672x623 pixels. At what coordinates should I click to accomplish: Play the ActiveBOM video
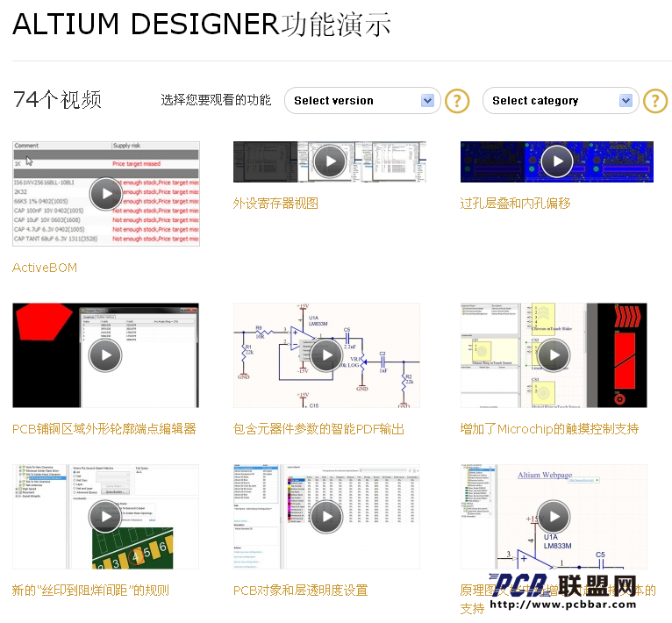coord(106,194)
